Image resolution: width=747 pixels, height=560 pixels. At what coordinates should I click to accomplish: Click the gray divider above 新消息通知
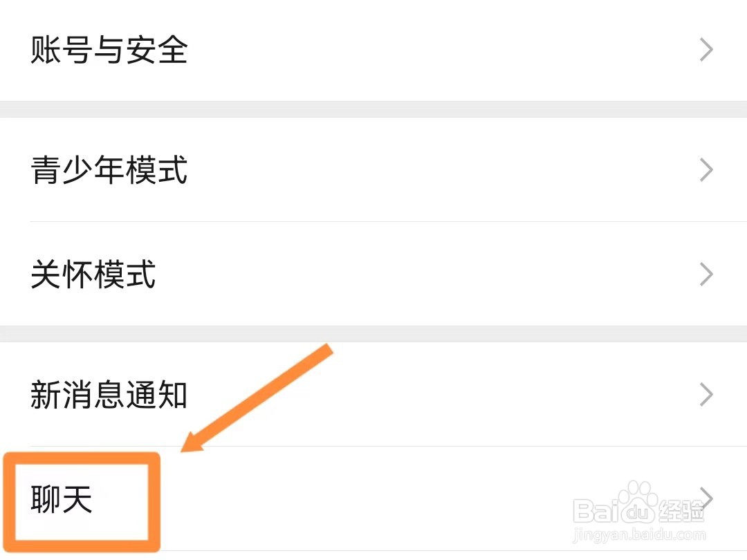point(373,332)
